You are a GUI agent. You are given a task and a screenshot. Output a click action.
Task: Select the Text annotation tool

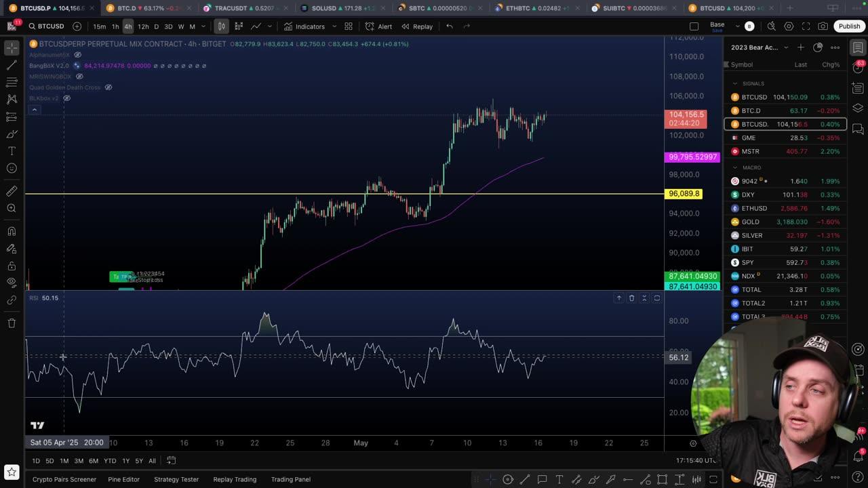pyautogui.click(x=12, y=151)
